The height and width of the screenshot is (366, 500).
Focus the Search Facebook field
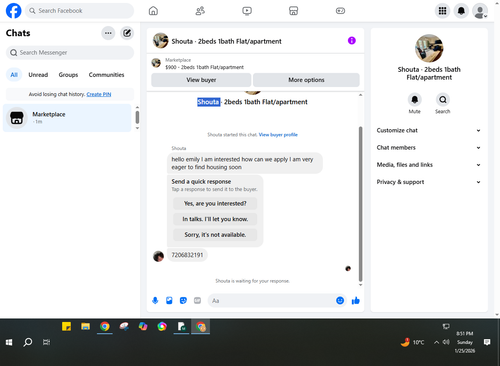(79, 11)
